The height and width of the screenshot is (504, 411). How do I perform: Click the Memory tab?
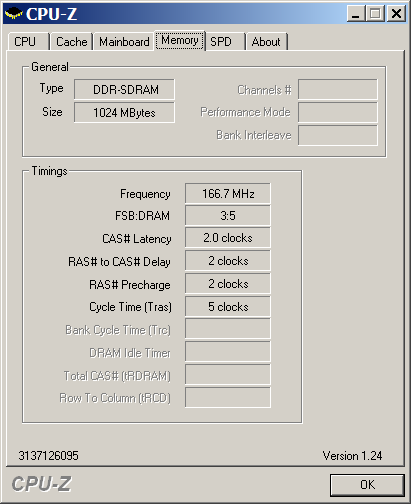180,40
